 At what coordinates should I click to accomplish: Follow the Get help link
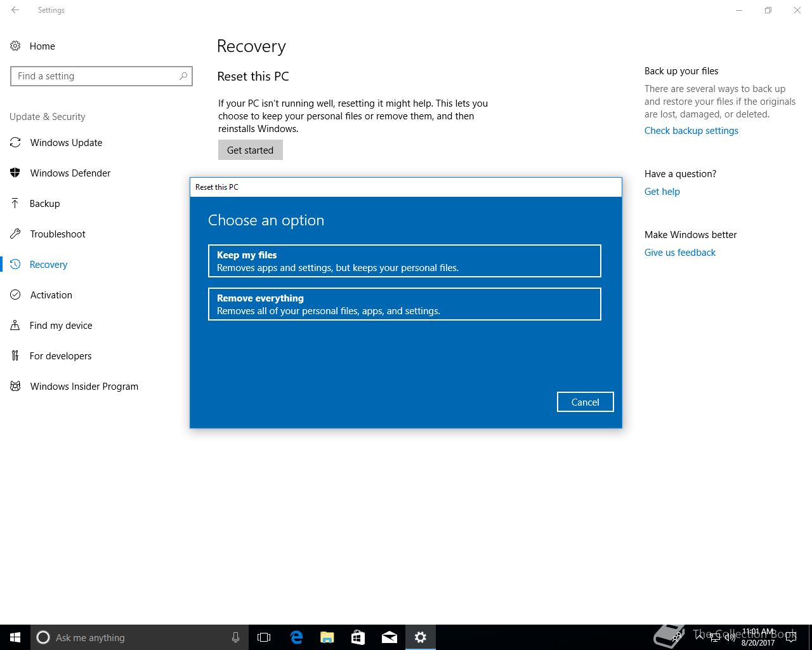click(662, 192)
